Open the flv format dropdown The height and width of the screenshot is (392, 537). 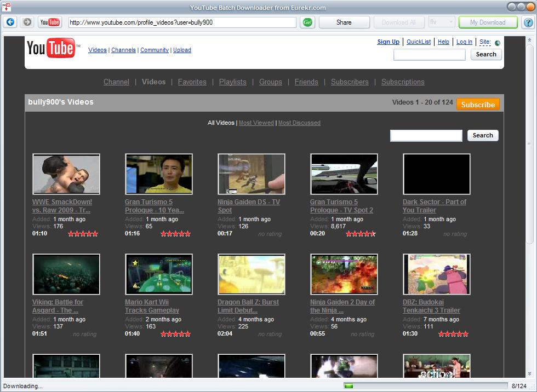coord(442,22)
